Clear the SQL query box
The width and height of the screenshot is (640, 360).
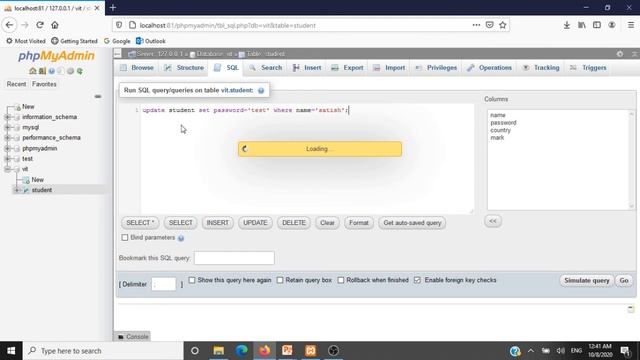(327, 223)
